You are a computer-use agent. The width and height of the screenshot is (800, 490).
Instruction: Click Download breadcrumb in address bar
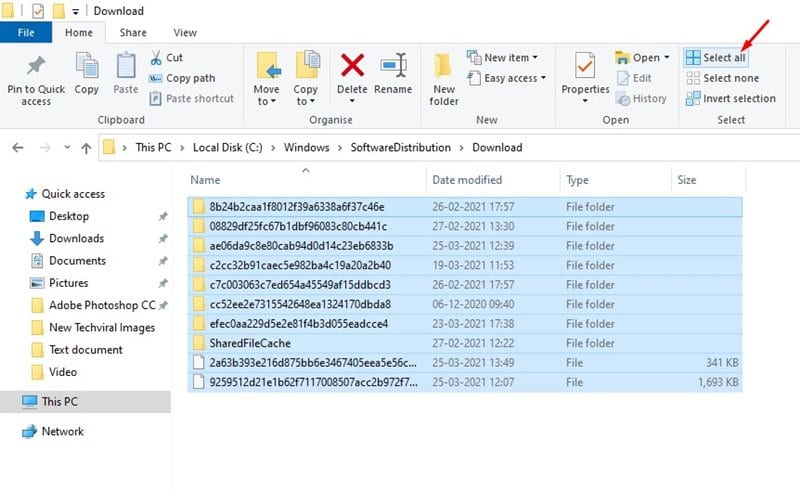(x=497, y=148)
